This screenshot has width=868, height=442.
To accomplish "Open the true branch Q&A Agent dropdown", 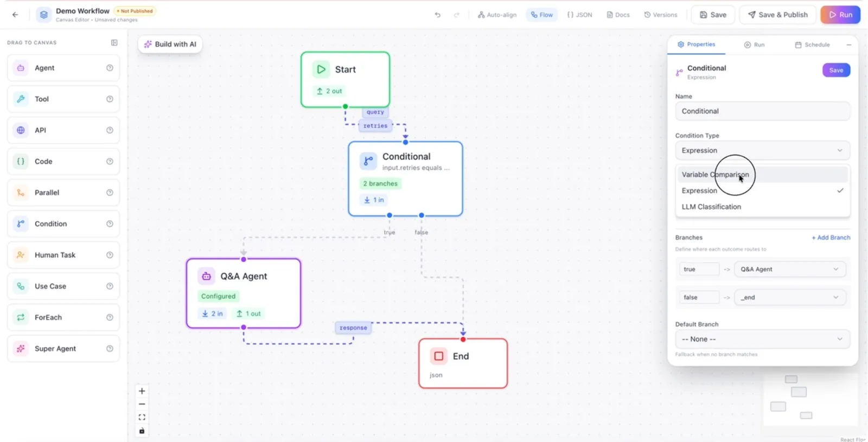I will coord(790,269).
